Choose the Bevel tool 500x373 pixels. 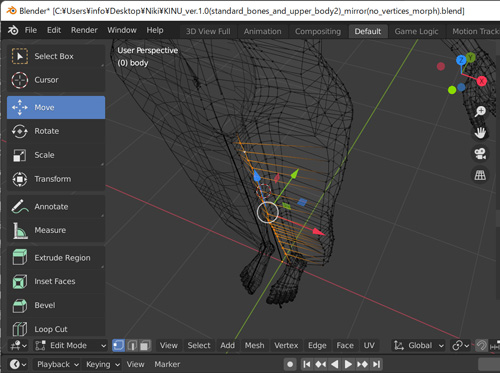pos(56,305)
